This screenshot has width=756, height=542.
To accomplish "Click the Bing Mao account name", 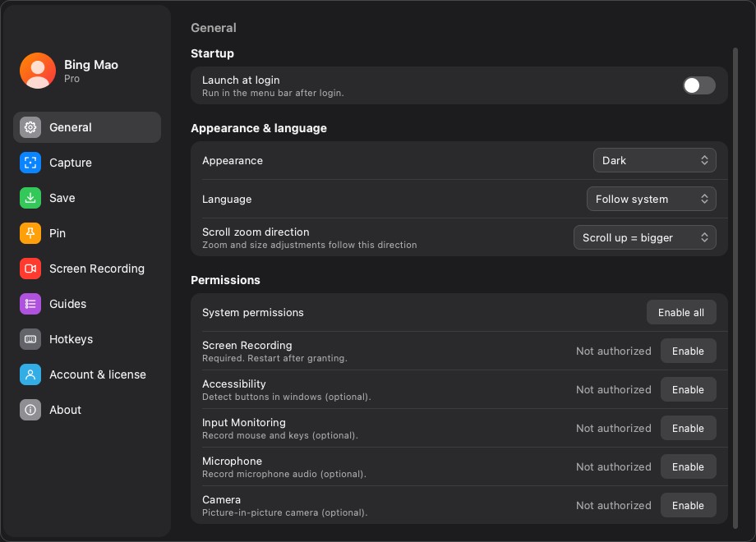I will click(91, 65).
